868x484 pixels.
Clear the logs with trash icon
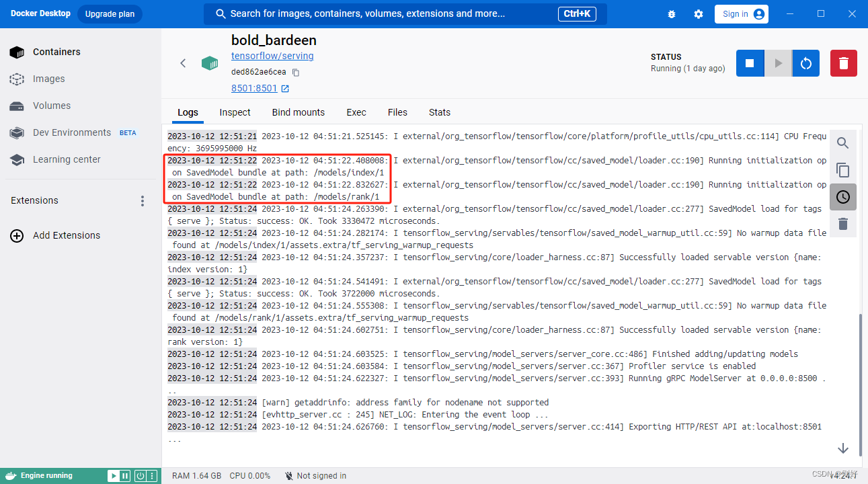(842, 224)
